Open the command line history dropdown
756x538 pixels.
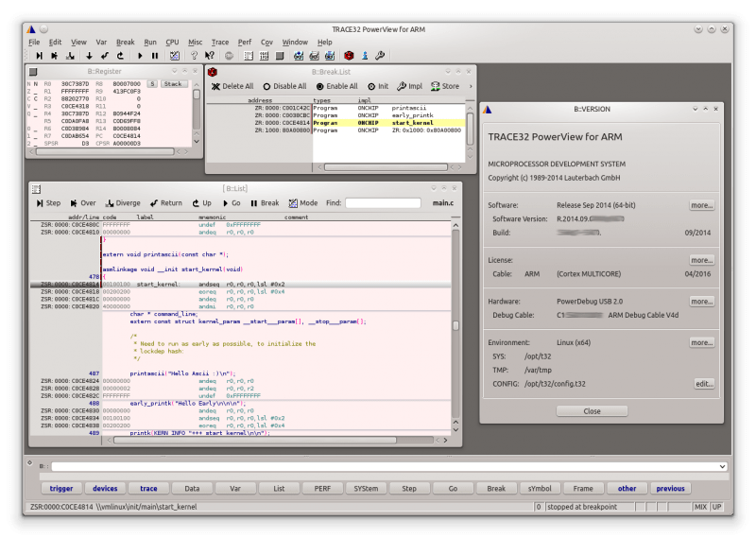point(722,466)
